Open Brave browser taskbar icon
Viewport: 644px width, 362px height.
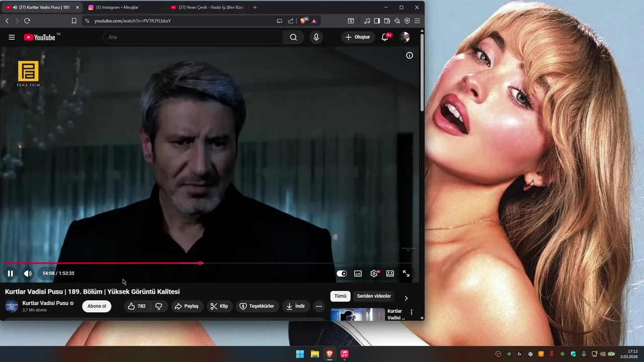[x=330, y=354]
